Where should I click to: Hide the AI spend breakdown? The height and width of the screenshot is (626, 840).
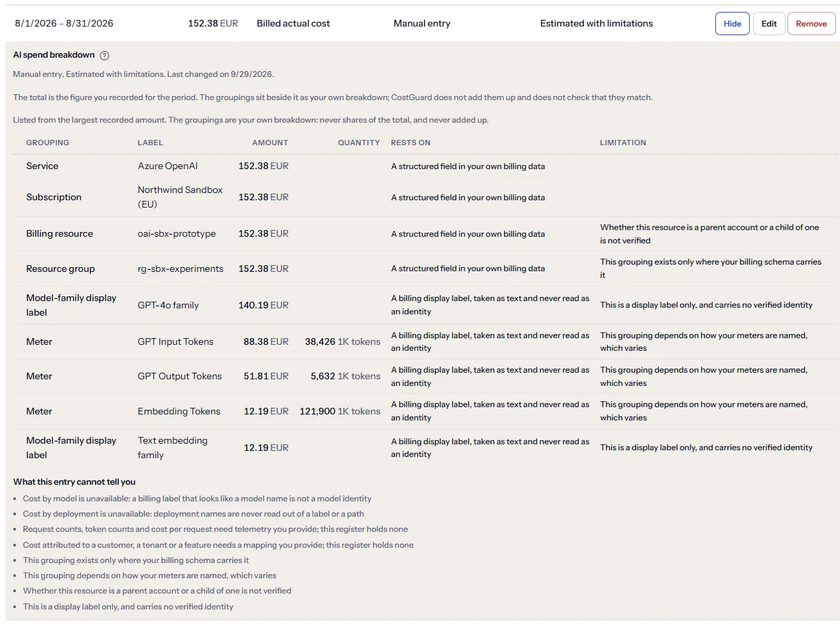point(733,23)
